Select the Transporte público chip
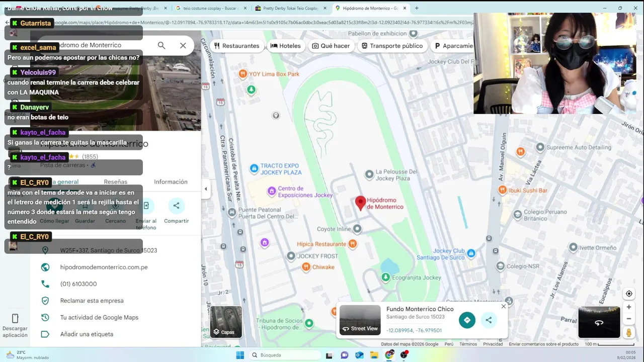 tap(392, 46)
